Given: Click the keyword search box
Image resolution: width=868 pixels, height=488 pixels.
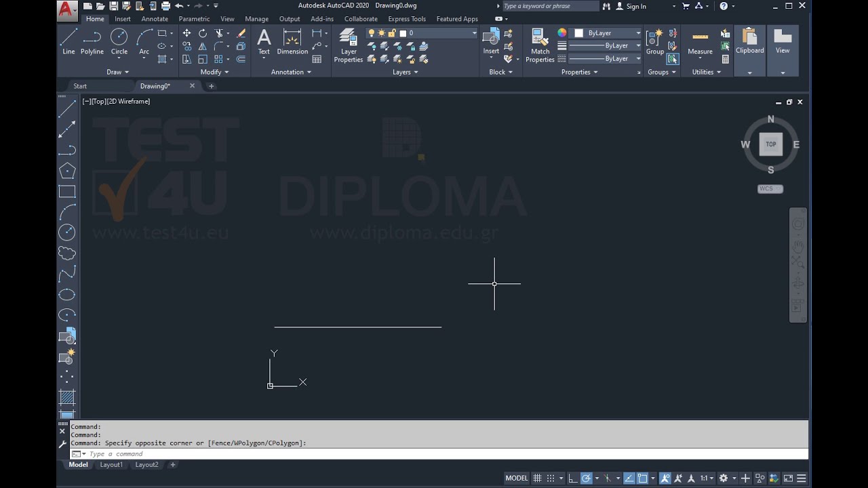Looking at the screenshot, I should click(x=551, y=6).
